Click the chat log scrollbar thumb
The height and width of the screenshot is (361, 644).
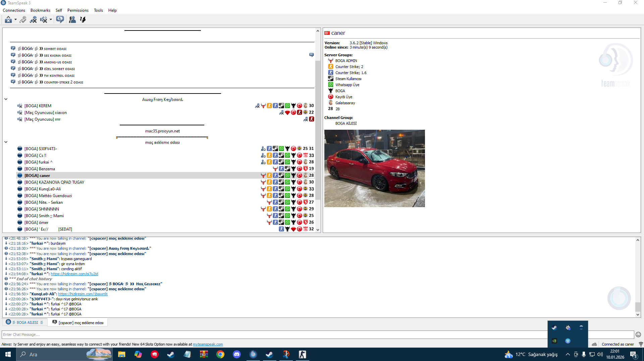[638, 307]
